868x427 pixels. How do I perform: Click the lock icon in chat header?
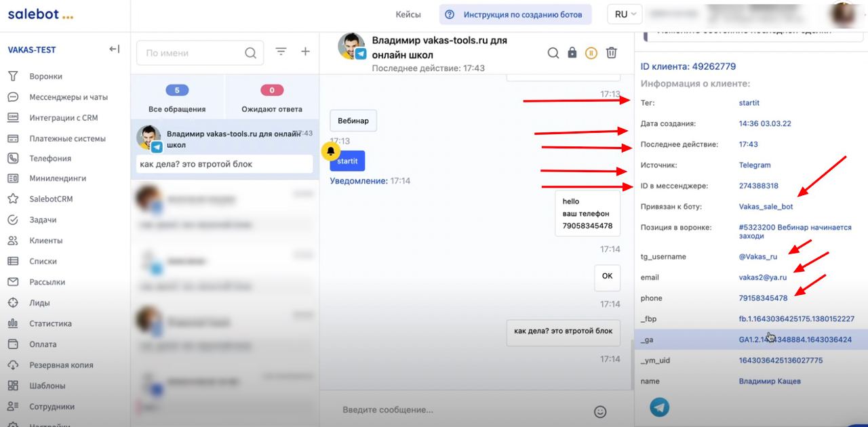tap(572, 53)
